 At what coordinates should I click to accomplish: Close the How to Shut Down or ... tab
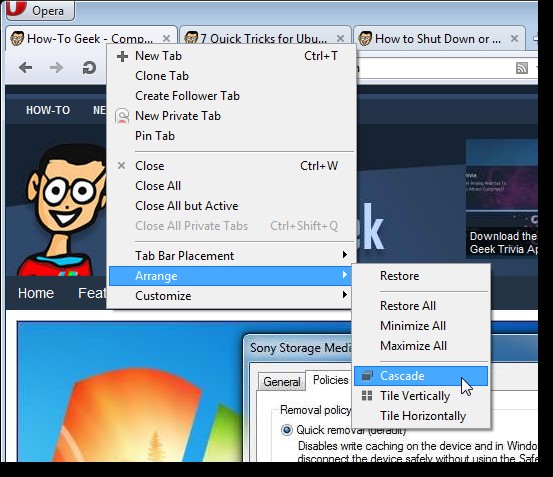(x=515, y=38)
